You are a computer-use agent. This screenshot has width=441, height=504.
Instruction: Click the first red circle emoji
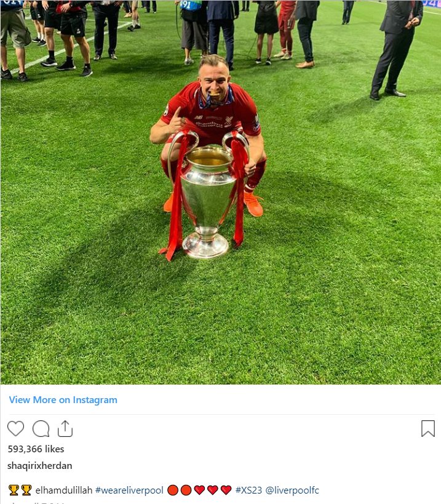[x=173, y=490]
